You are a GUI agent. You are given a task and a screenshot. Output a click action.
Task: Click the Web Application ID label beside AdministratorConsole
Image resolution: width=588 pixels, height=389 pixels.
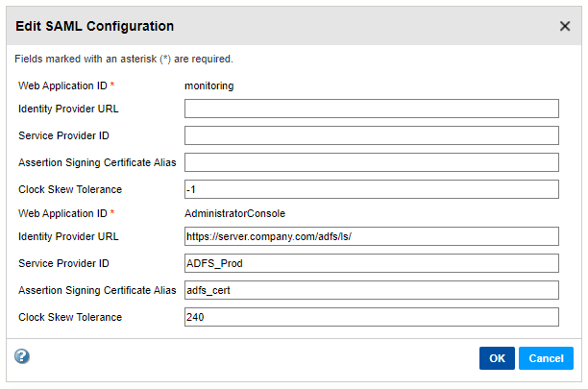[62, 212]
